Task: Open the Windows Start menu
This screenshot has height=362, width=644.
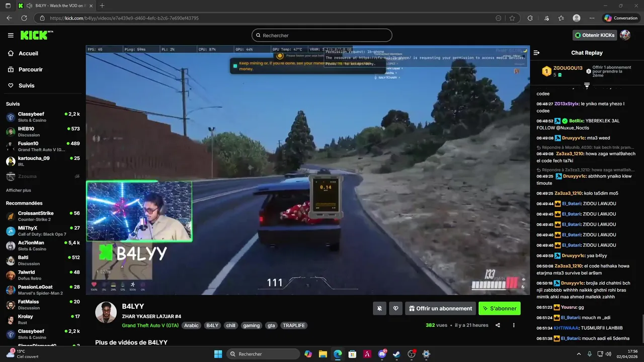Action: [x=218, y=354]
